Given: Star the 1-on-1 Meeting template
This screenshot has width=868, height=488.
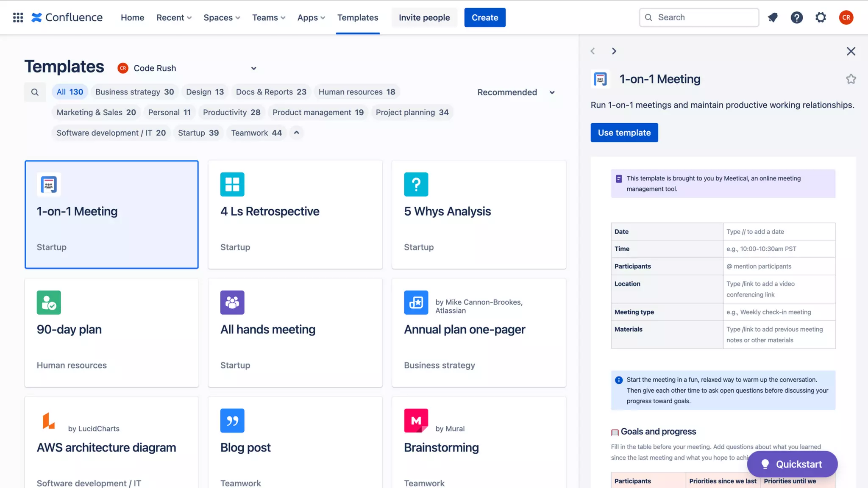Looking at the screenshot, I should [851, 79].
